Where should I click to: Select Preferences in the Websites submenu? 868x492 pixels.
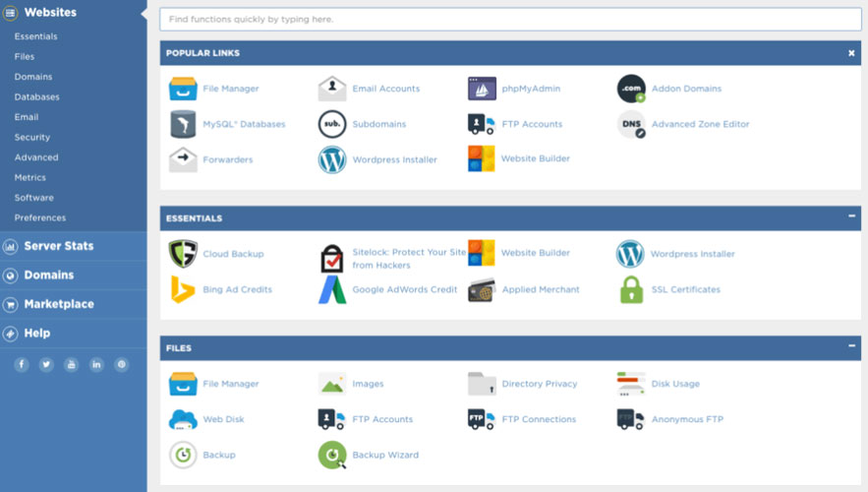(x=40, y=217)
